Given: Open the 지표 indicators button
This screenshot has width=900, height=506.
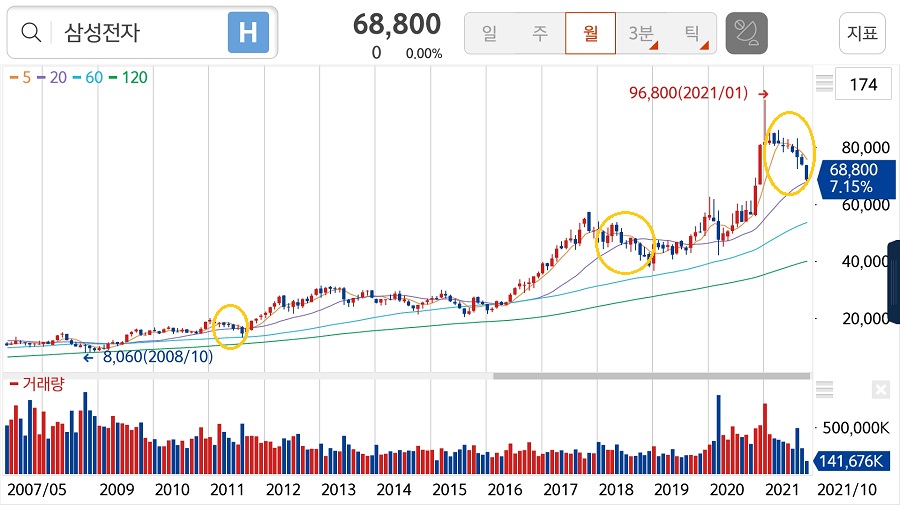Looking at the screenshot, I should (x=862, y=33).
